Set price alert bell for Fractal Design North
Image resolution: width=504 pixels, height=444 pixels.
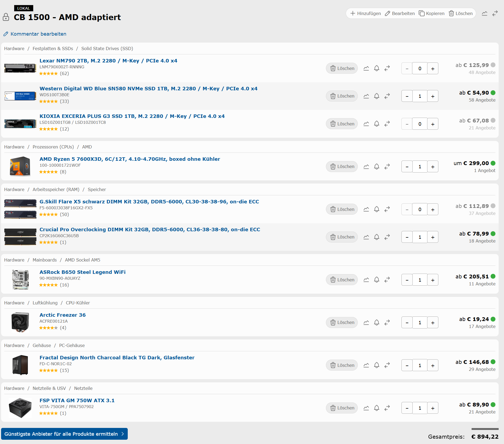pos(377,365)
